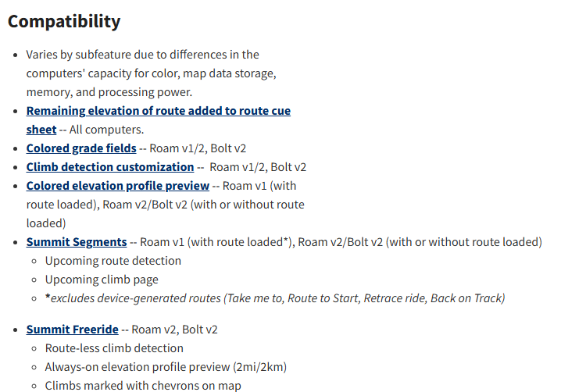Go to the Summit Freeride link
Viewport: 586px width, 392px height.
72,330
